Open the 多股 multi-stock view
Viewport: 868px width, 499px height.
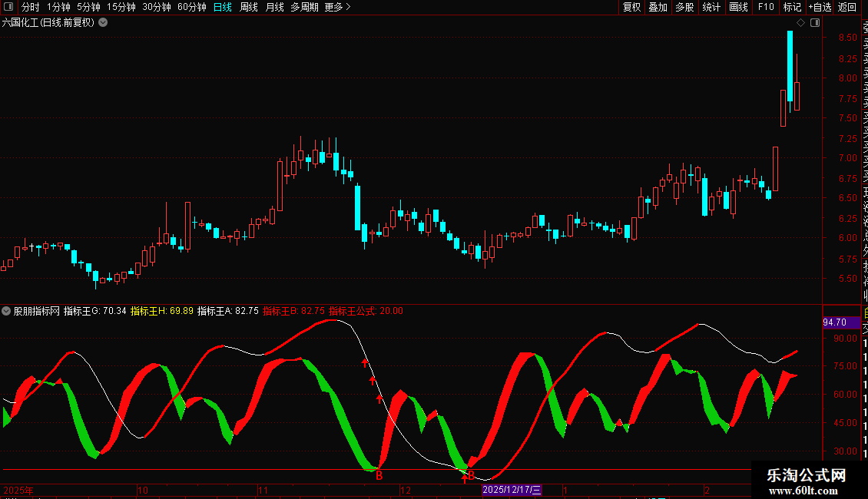pos(684,7)
